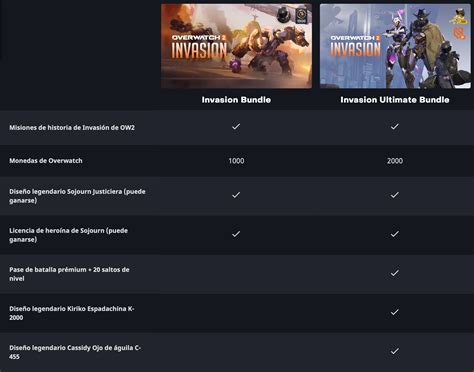Image resolution: width=474 pixels, height=372 pixels.
Task: Click Ultimate Bundle checkmark for Sojourn Justiciera skin
Action: coord(395,195)
